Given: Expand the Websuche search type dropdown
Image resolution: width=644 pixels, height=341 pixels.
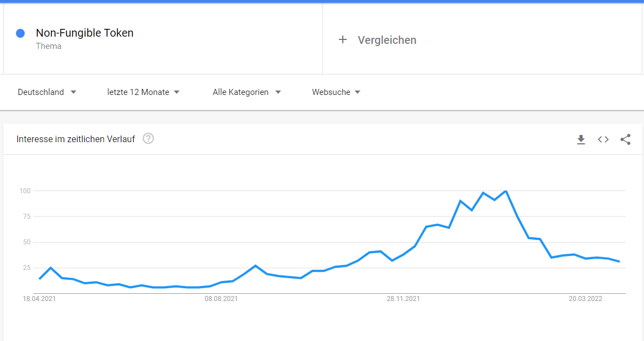Looking at the screenshot, I should tap(336, 92).
